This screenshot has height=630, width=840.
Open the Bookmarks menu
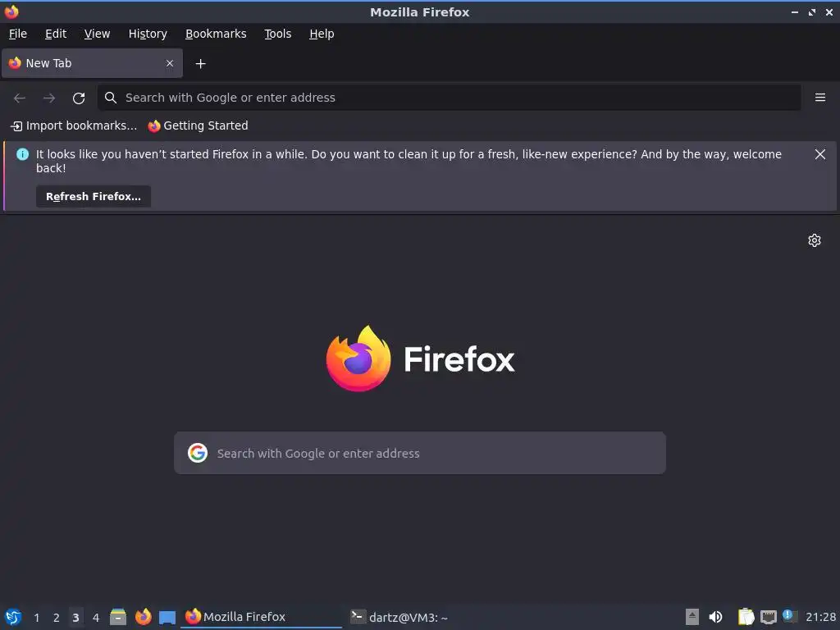216,34
